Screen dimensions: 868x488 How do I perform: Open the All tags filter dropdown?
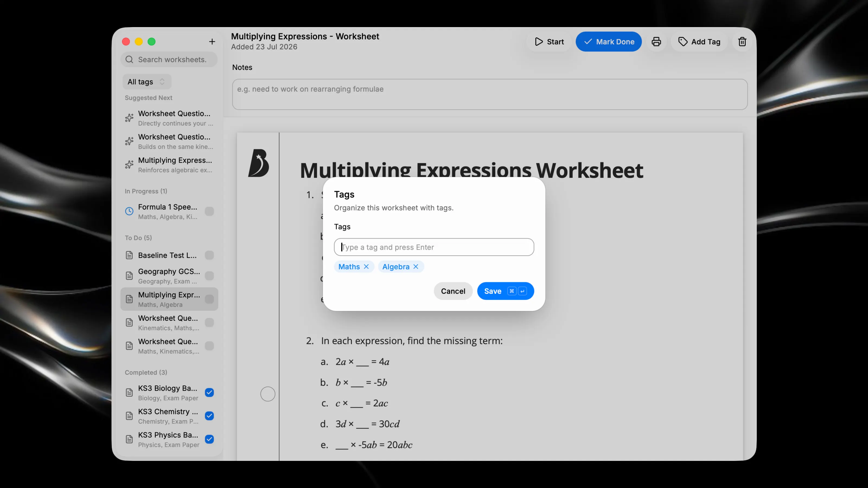pyautogui.click(x=147, y=82)
